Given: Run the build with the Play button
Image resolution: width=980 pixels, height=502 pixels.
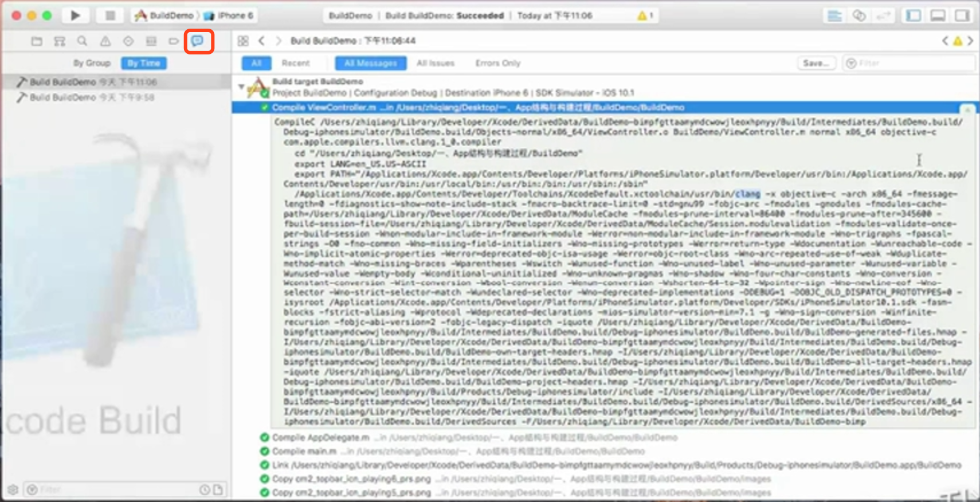Looking at the screenshot, I should tap(75, 15).
